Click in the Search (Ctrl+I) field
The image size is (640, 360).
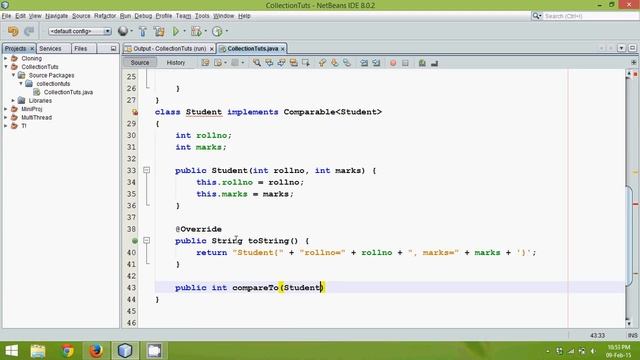coord(590,16)
